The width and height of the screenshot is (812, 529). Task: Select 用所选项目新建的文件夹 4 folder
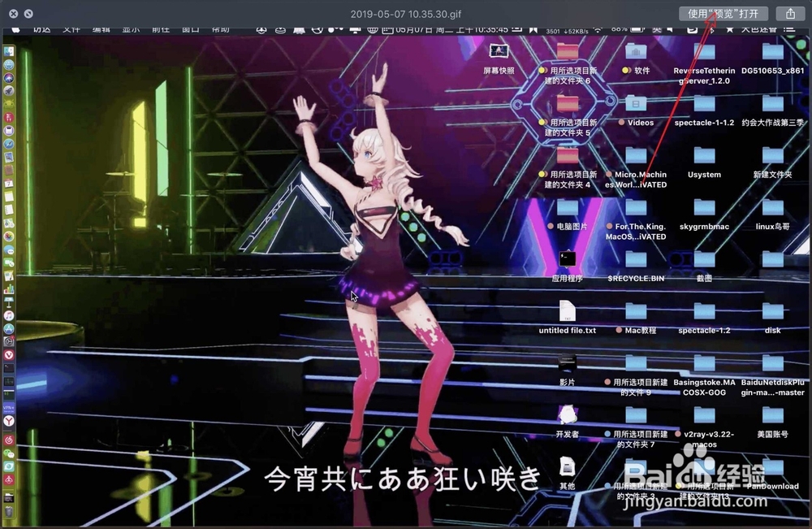tap(568, 168)
